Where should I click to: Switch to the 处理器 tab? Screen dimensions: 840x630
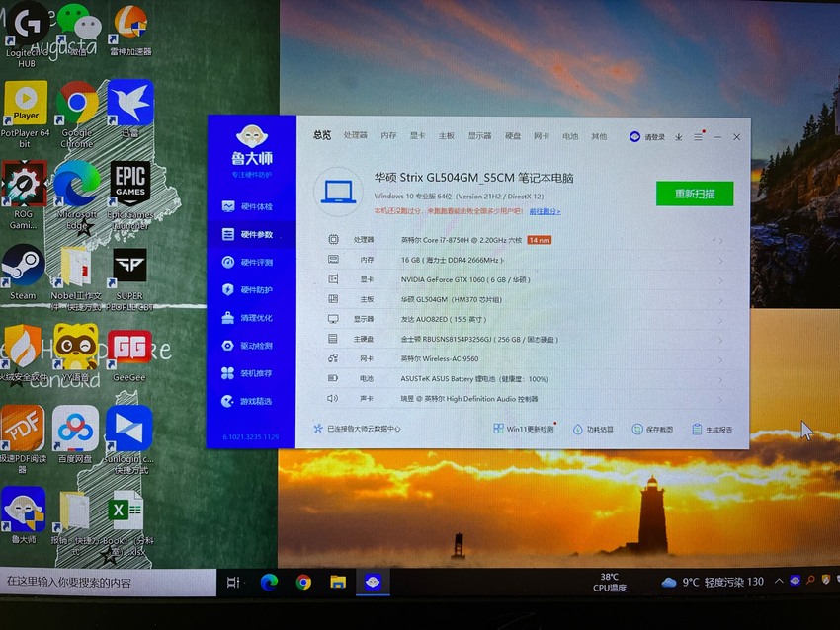(x=356, y=135)
